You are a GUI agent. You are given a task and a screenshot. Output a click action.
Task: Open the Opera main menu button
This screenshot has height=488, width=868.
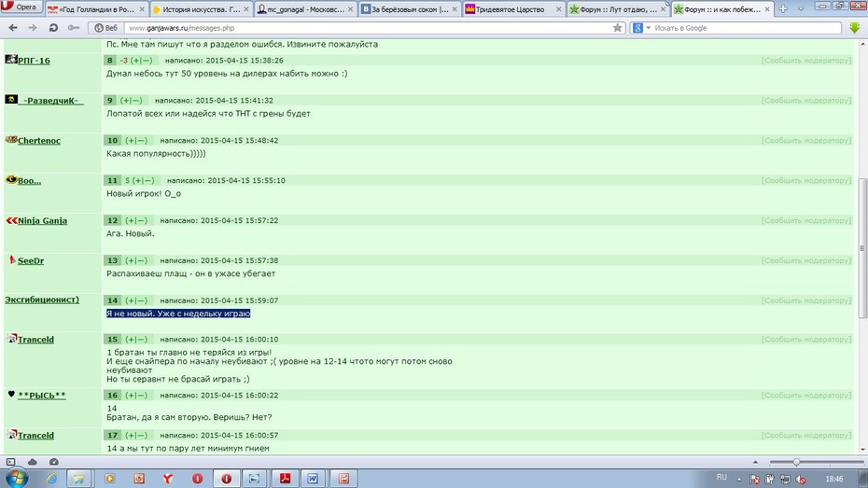pyautogui.click(x=21, y=7)
